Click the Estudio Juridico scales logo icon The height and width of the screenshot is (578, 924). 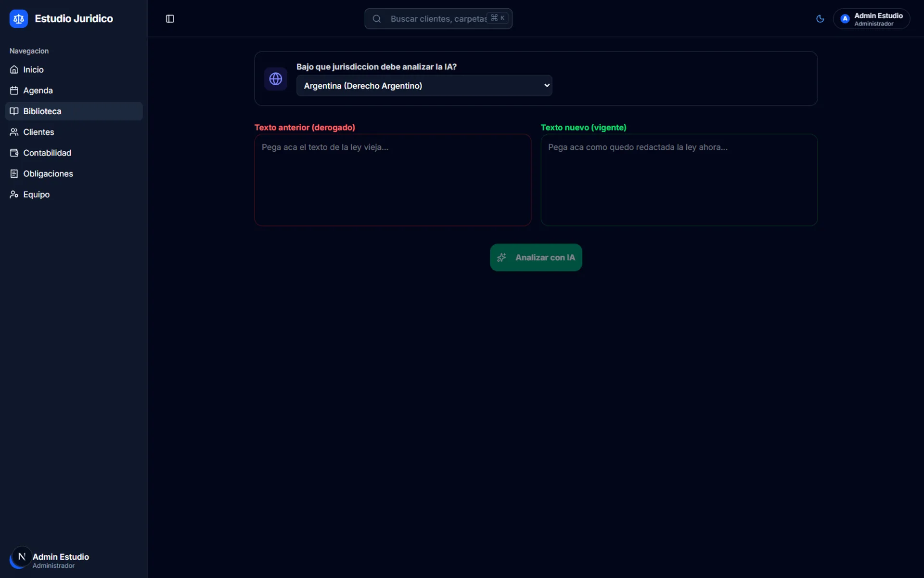click(19, 19)
